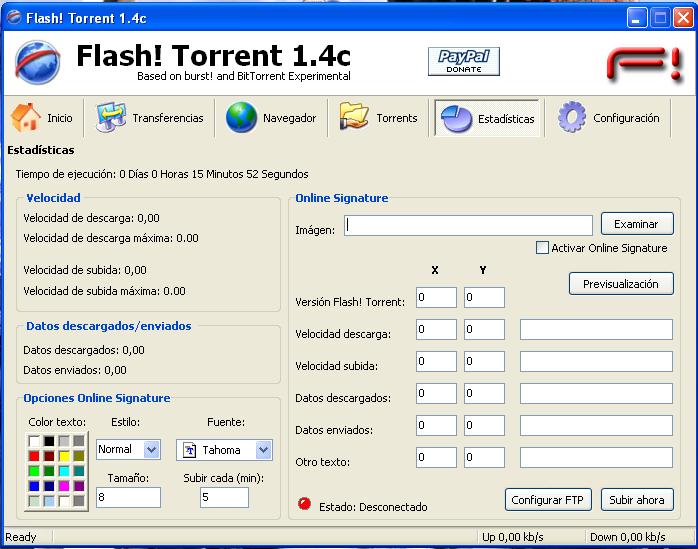This screenshot has height=549, width=698.
Task: Pick the lime green color swatch
Action: coord(34,471)
